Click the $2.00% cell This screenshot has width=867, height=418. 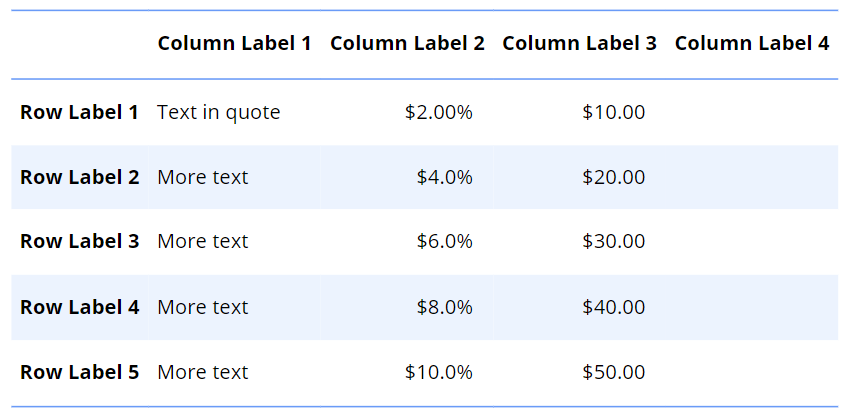click(438, 112)
